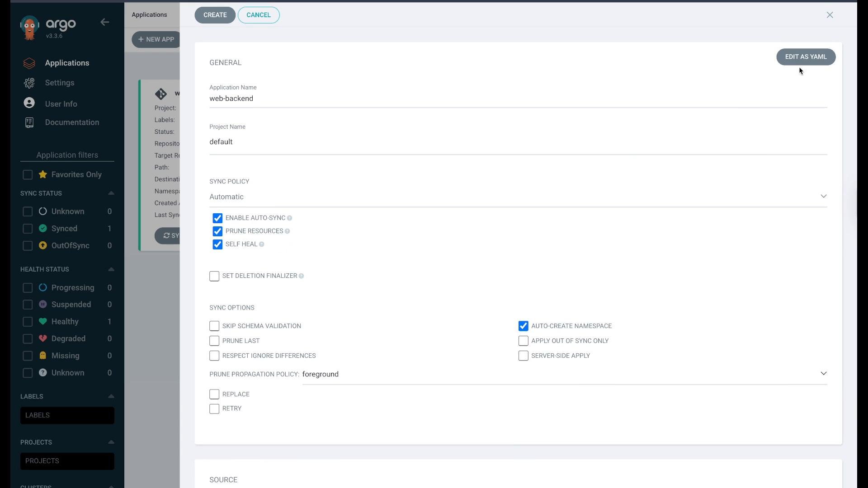The width and height of the screenshot is (868, 488).
Task: Click help icon beside Set Deletion Finalizer
Action: click(302, 276)
